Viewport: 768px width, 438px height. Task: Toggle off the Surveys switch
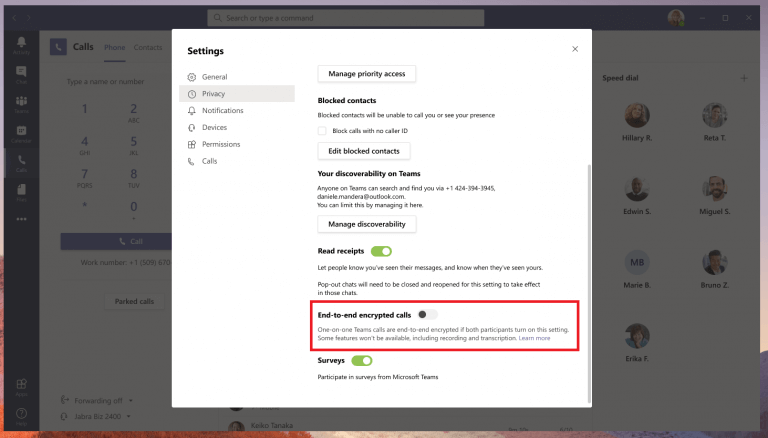point(362,360)
